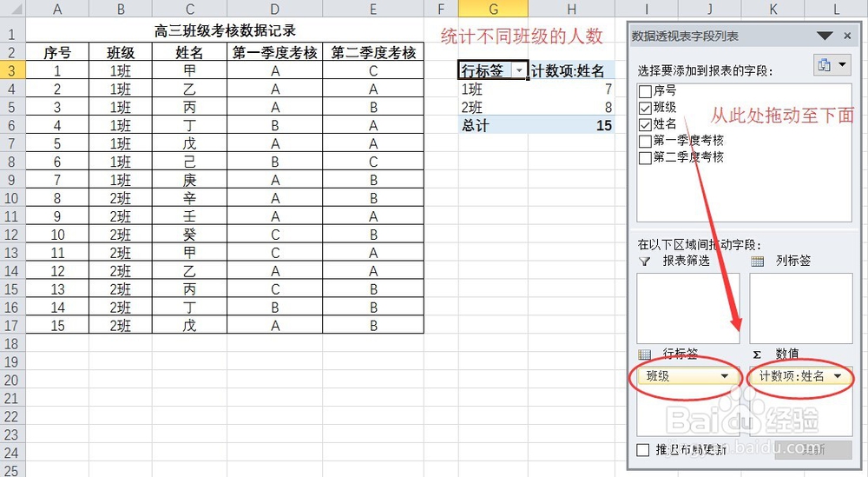Viewport: 868px width, 477px height.
Task: Select the name cell 己 in row 8
Action: pos(189,162)
